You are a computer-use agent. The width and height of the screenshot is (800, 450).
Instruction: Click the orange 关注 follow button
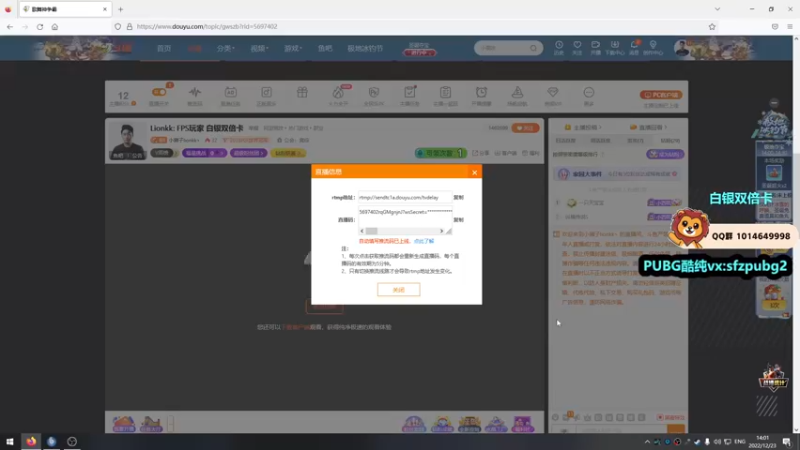pyautogui.click(x=525, y=128)
